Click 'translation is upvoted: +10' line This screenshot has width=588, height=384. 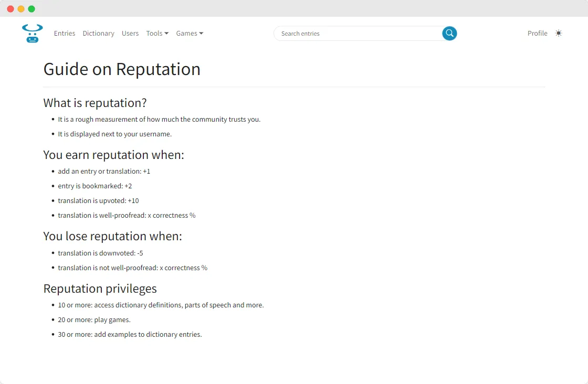[x=98, y=201]
